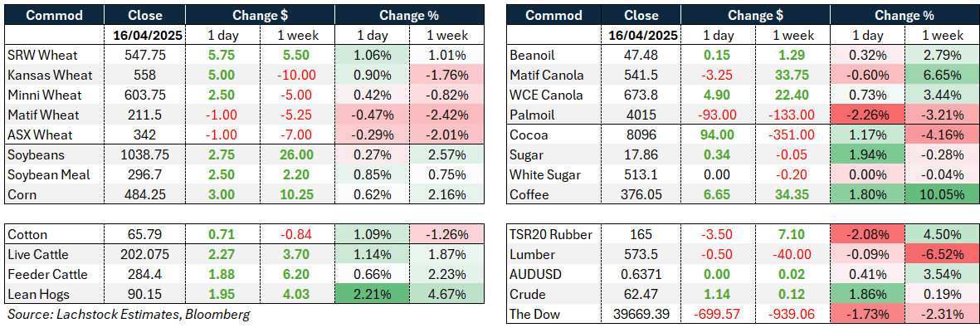Click the Kansas Wheat close value 558

coord(144,75)
